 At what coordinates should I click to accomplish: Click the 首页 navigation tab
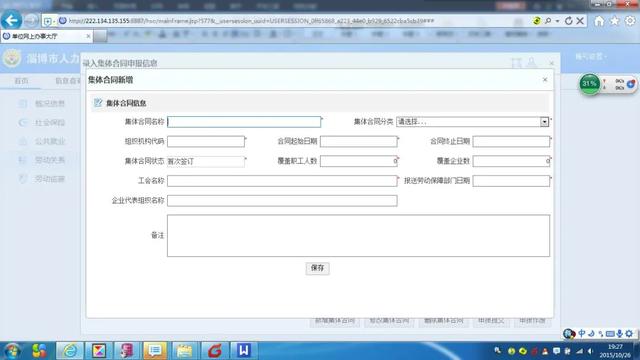tap(21, 81)
